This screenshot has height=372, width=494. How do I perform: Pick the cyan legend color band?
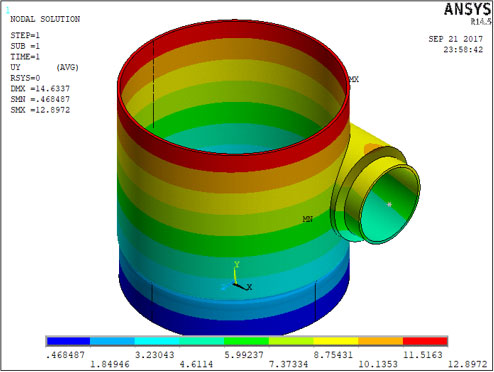point(157,341)
